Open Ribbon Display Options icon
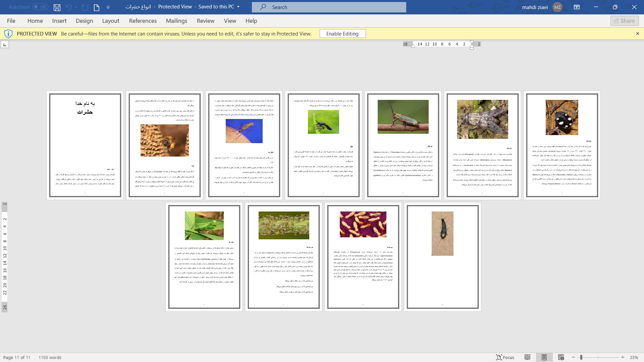 [577, 7]
